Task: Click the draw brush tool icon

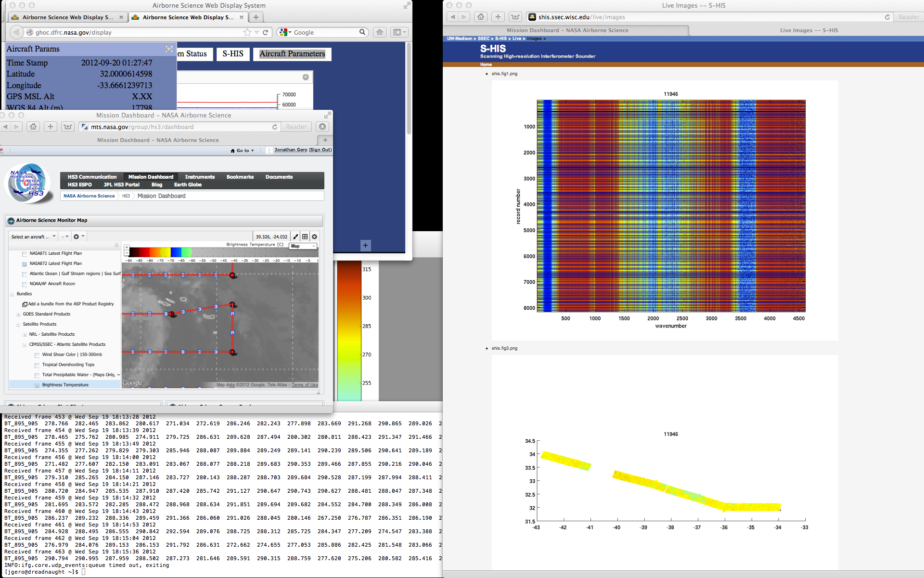Action: coord(295,236)
